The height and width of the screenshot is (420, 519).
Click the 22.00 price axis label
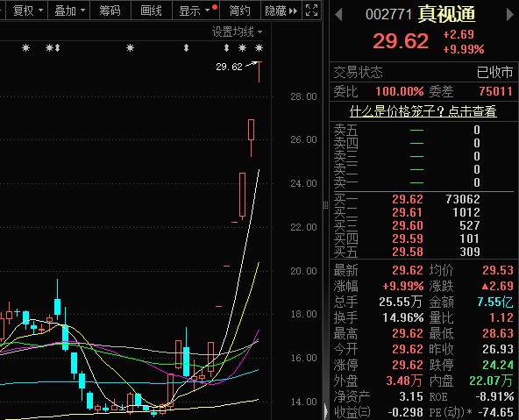coord(303,228)
